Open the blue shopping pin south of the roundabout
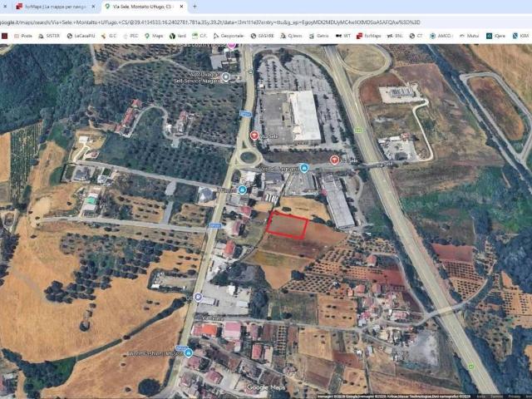Viewport: 532px width, 399px height. point(242,190)
